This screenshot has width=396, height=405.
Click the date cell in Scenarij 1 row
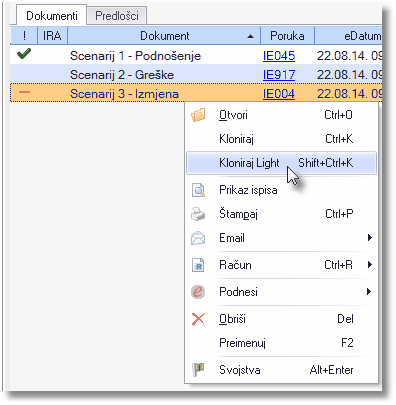point(349,56)
